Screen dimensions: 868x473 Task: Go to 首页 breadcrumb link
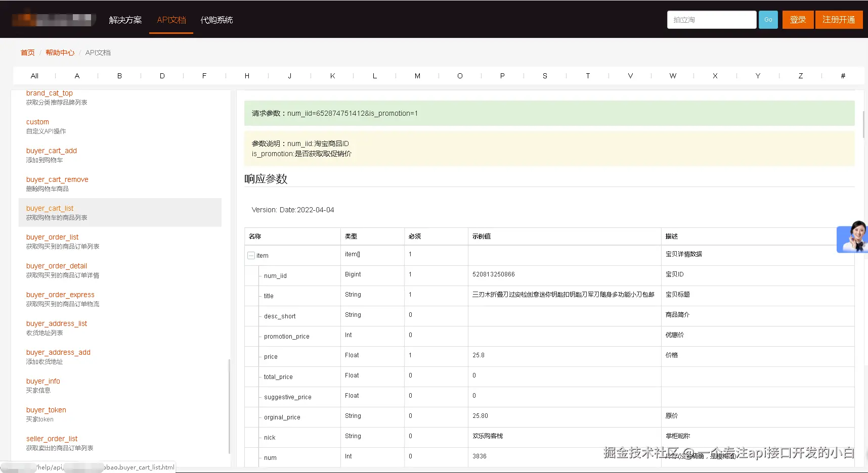click(28, 53)
